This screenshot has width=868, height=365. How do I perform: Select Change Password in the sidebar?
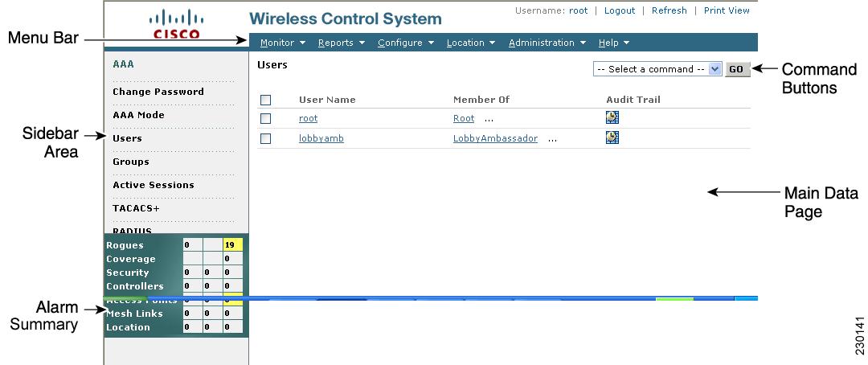(158, 92)
